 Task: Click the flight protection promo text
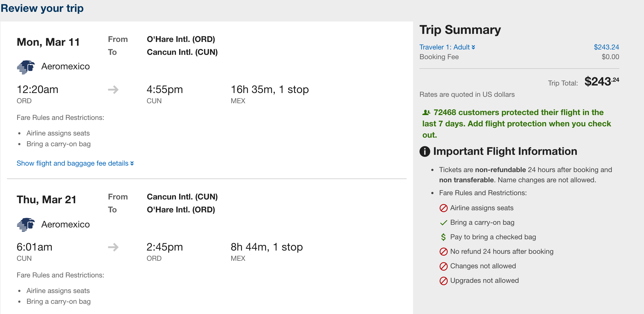click(516, 123)
